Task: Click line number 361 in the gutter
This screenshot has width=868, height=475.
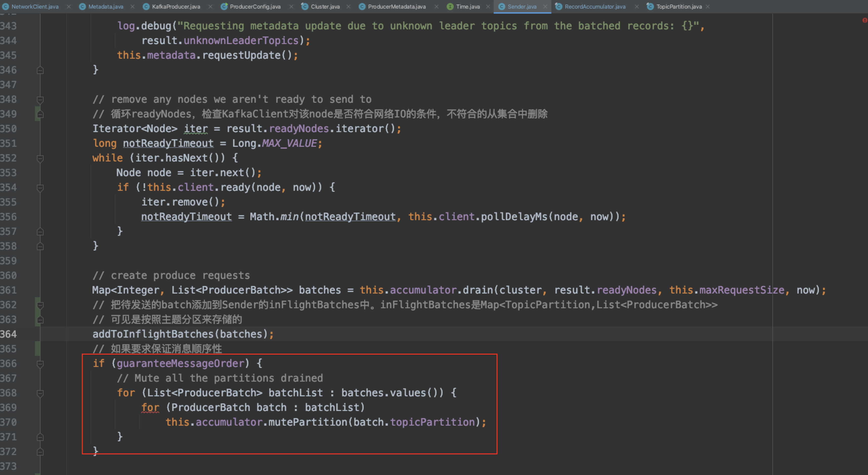Action: coord(8,290)
